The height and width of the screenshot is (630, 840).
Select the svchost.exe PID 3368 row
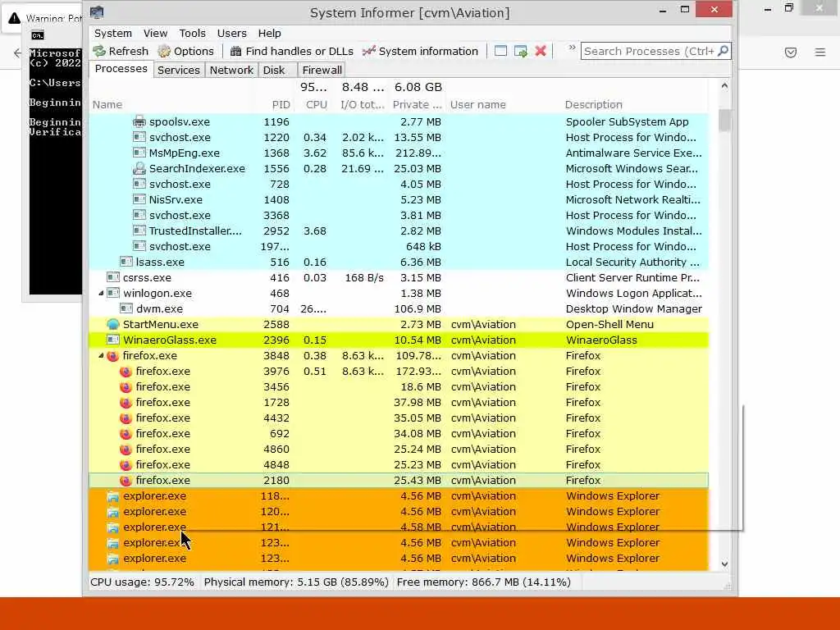point(399,216)
